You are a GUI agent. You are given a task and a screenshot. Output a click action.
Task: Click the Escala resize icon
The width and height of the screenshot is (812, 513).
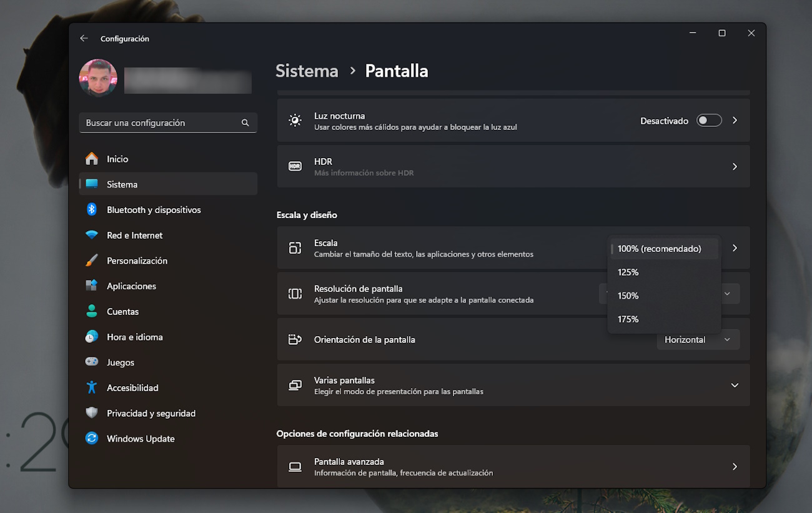click(x=295, y=248)
